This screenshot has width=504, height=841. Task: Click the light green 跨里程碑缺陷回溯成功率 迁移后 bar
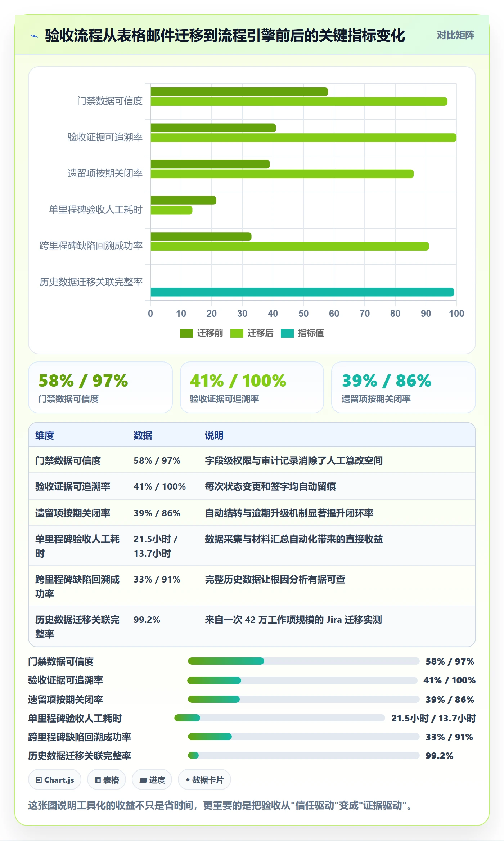[290, 246]
